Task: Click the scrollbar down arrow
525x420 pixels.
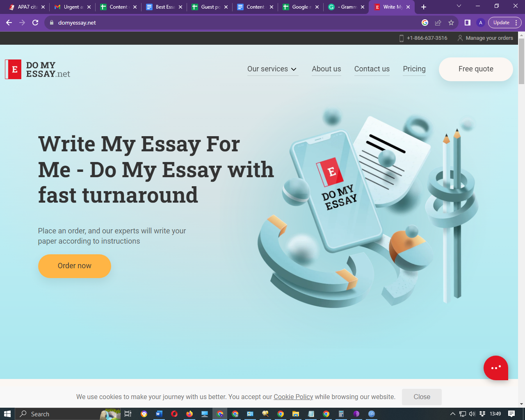Action: pyautogui.click(x=521, y=404)
